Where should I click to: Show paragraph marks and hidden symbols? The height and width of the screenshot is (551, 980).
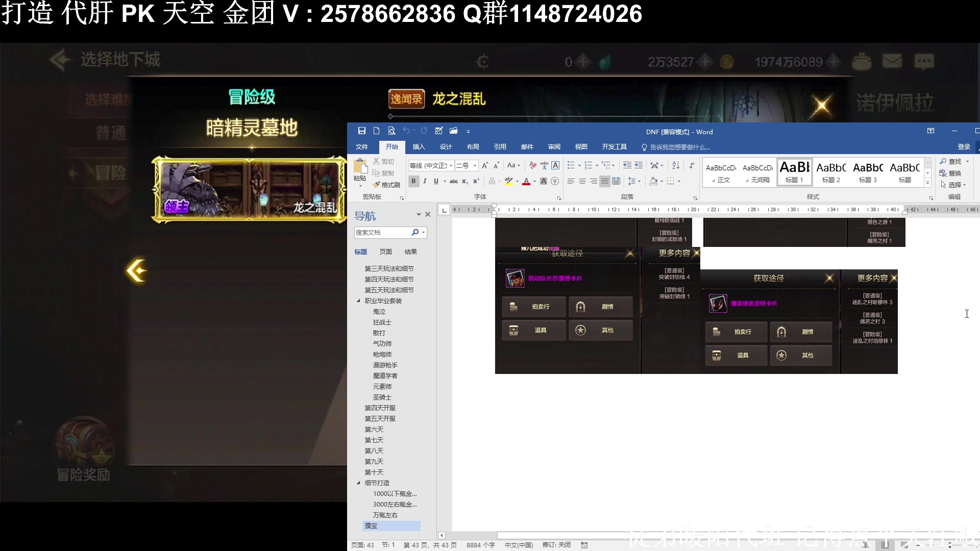(x=692, y=165)
